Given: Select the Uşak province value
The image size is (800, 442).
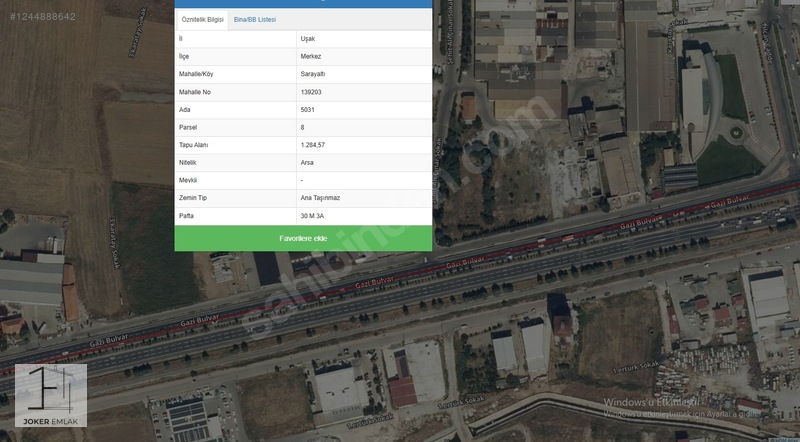Looking at the screenshot, I should tap(308, 39).
